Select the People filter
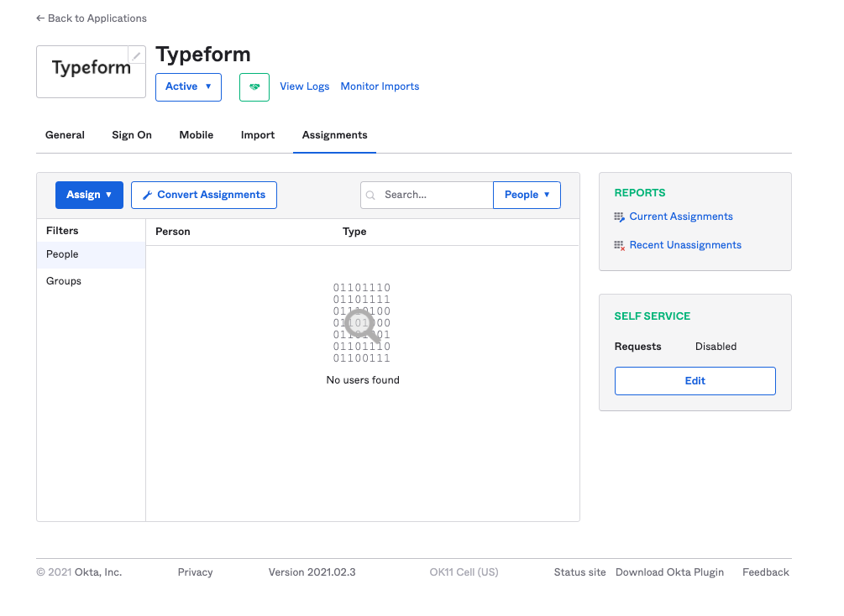Viewport: 844px width, 616px height. tap(91, 254)
